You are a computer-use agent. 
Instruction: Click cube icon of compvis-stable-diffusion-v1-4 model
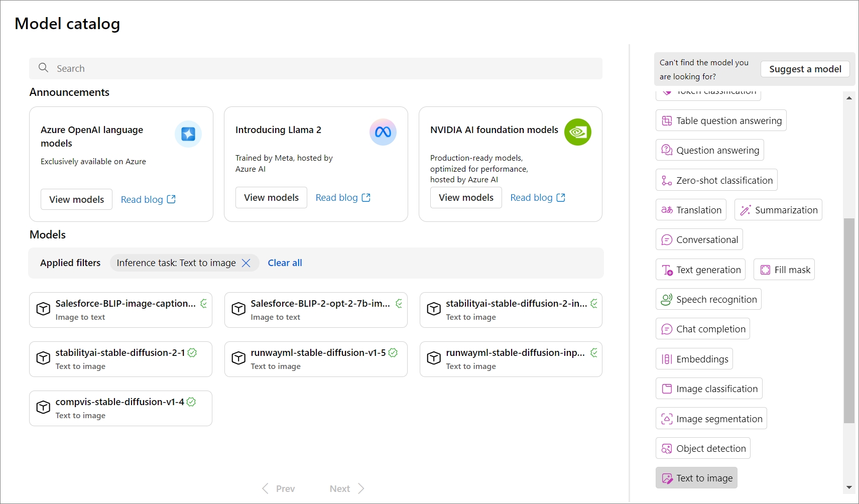click(43, 407)
